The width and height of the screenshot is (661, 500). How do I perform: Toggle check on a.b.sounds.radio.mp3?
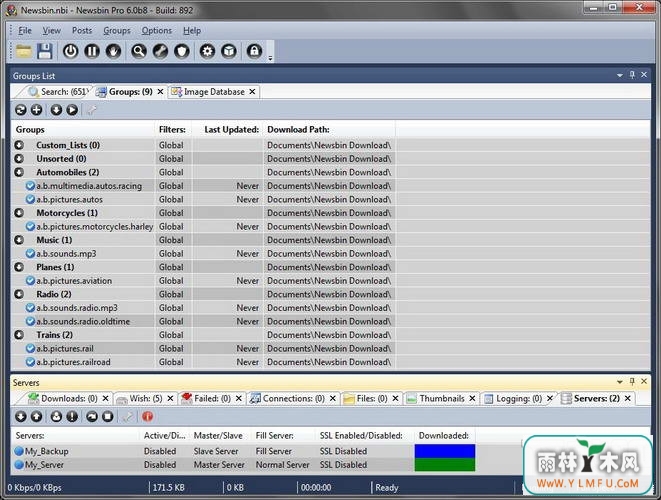[x=30, y=308]
